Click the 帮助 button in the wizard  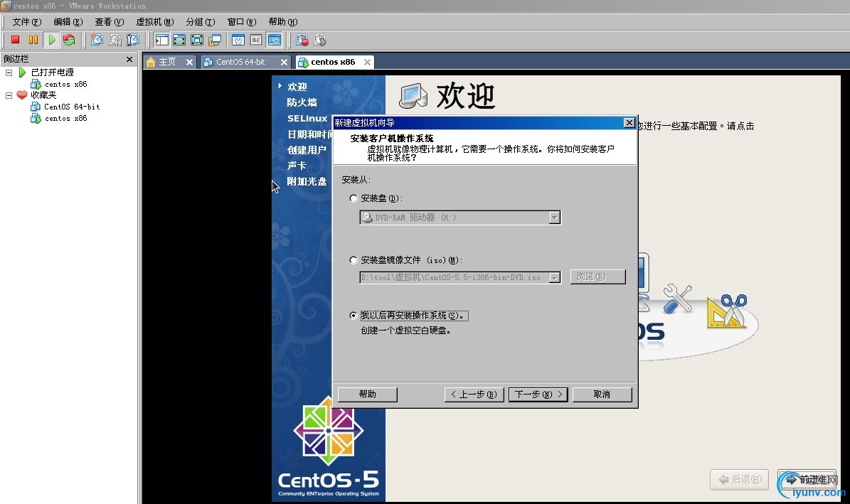368,394
